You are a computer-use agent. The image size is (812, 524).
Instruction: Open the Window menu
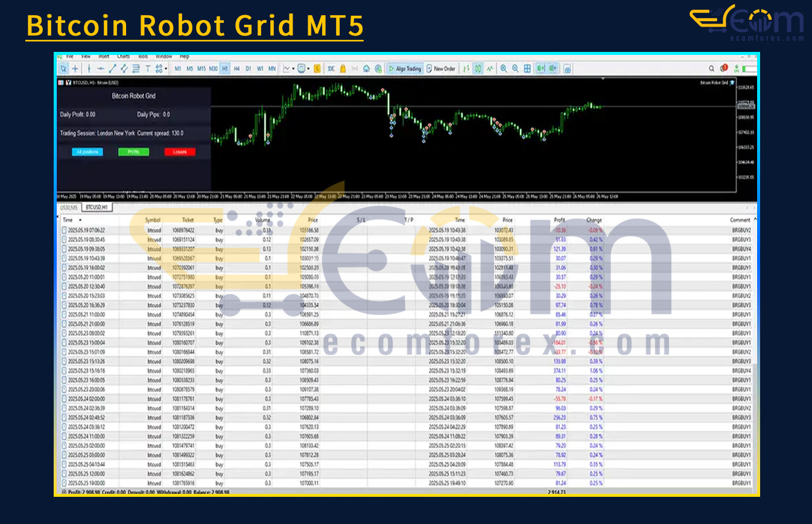[x=164, y=56]
